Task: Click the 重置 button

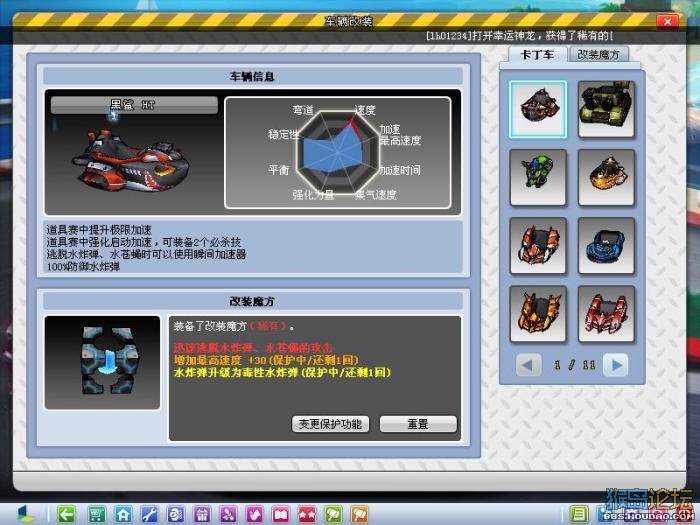Action: pos(418,424)
